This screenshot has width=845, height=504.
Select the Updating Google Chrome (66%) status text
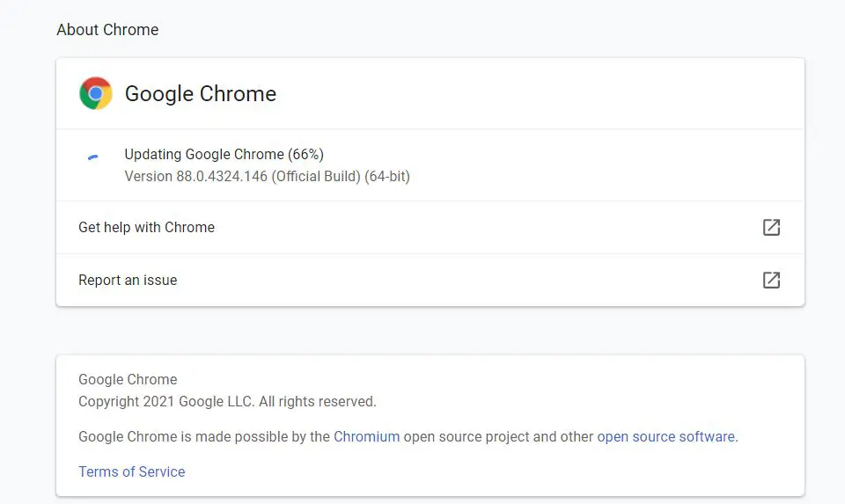tap(224, 155)
